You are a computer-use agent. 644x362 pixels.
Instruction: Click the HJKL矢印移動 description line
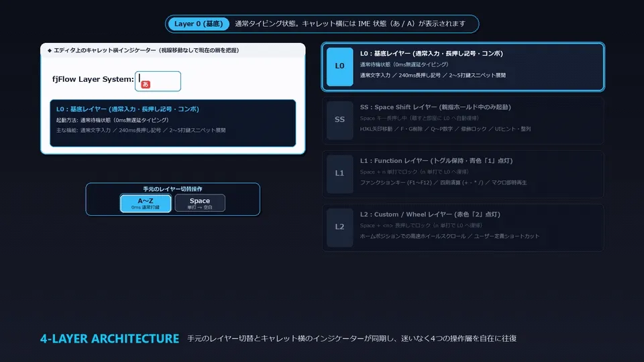pyautogui.click(x=445, y=129)
